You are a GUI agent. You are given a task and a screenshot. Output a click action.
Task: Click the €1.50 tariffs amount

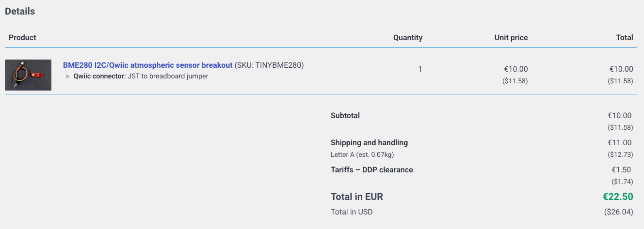[x=621, y=170]
